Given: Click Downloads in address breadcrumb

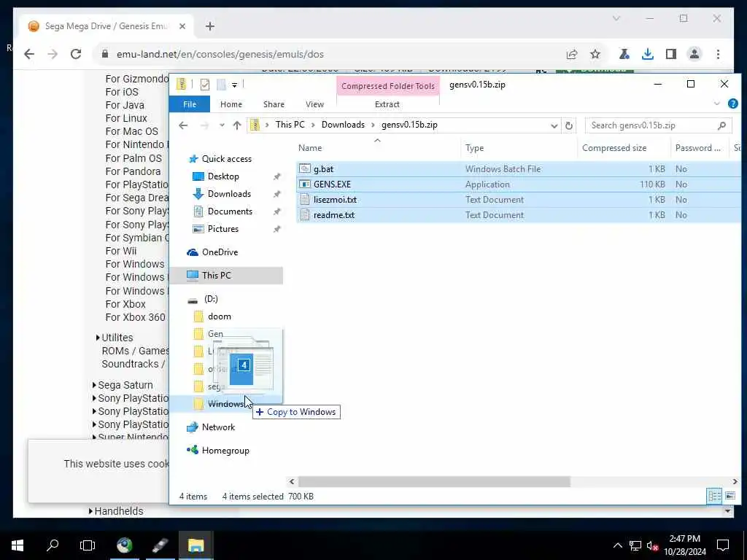Looking at the screenshot, I should [343, 125].
